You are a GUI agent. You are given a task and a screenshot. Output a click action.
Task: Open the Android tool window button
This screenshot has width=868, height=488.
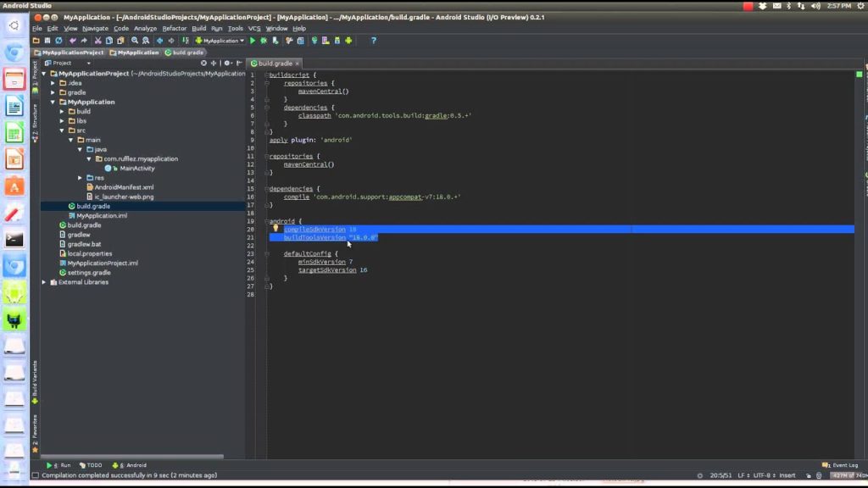(130, 465)
